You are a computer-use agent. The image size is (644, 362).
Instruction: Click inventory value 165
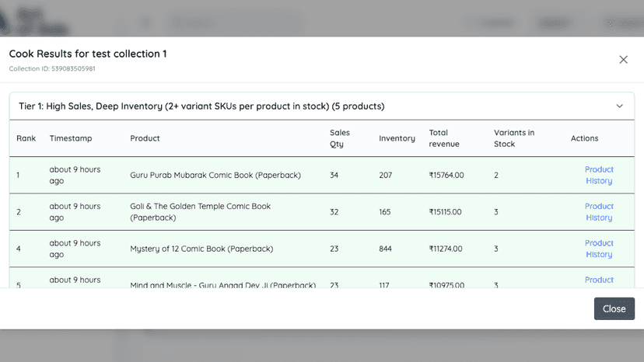point(384,212)
